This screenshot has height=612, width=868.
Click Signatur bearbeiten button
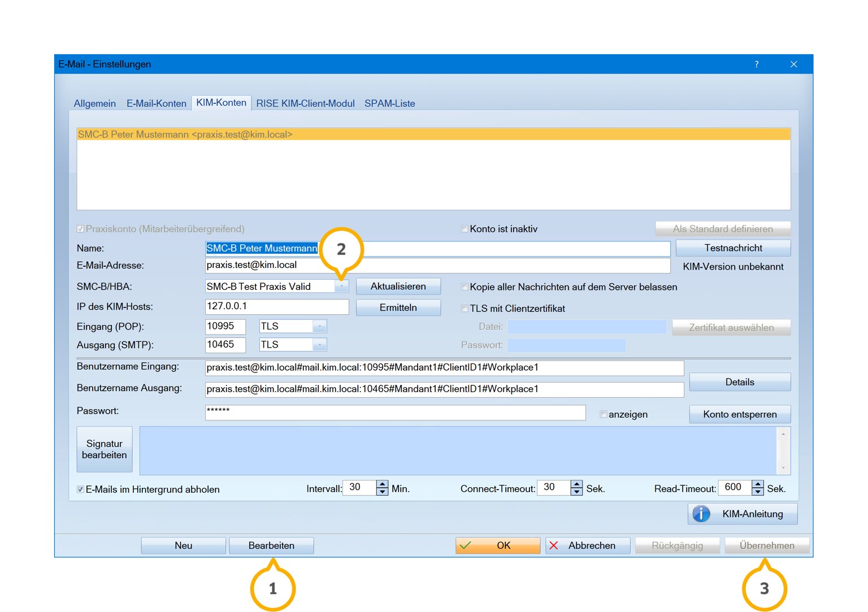pos(105,449)
